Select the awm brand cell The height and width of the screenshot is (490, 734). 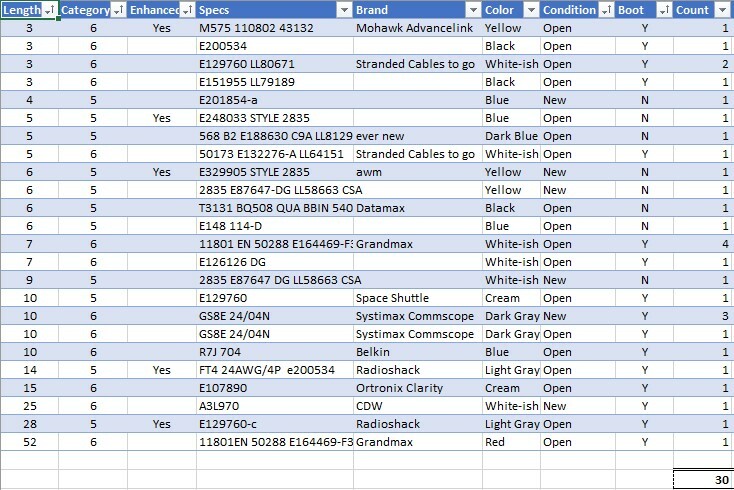click(x=418, y=172)
